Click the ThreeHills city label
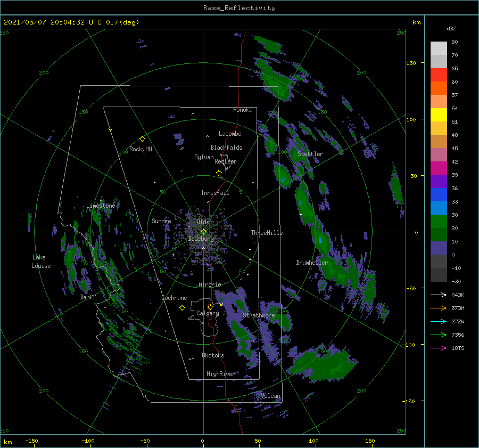Screen dimensions: 479x448 pos(267,233)
